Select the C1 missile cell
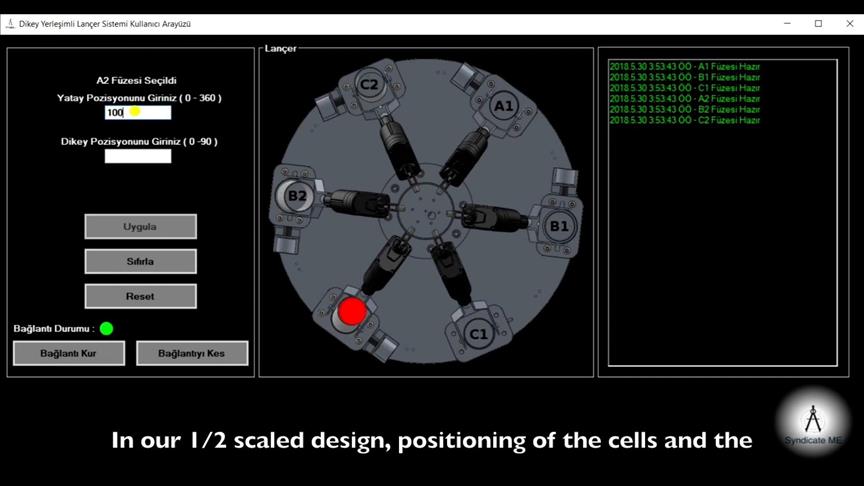The height and width of the screenshot is (486, 864). tap(479, 332)
